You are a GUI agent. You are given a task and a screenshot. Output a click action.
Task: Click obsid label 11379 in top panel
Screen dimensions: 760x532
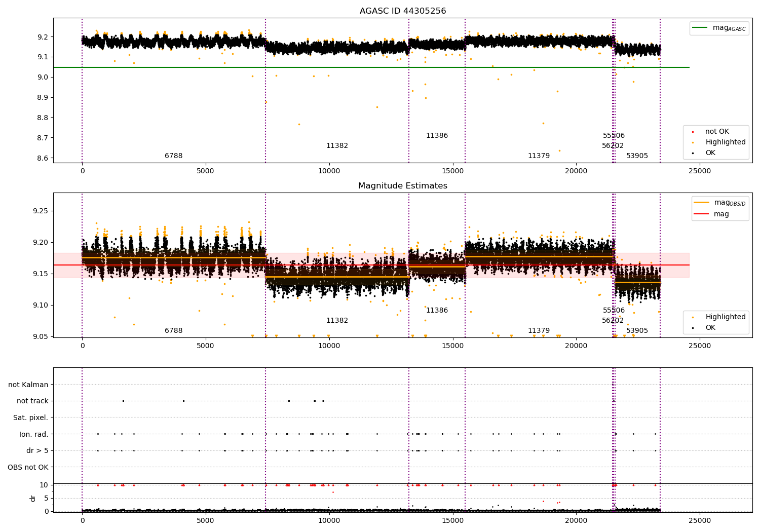(x=539, y=156)
